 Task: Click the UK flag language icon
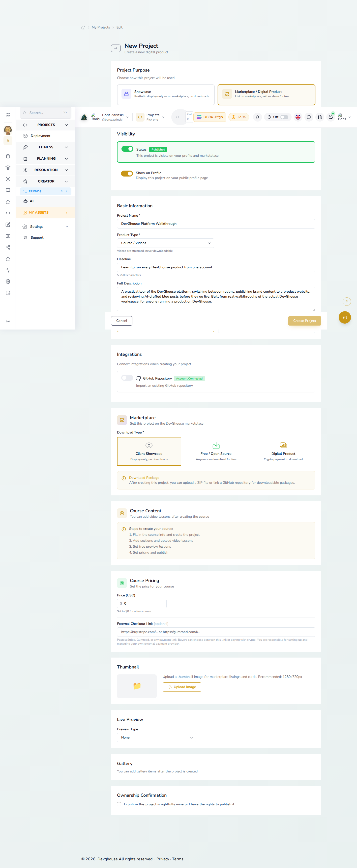[298, 117]
